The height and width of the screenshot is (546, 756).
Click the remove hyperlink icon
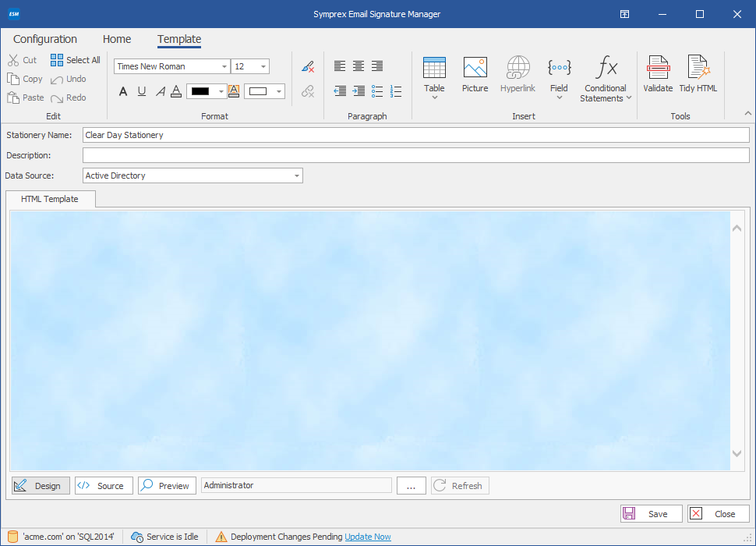point(308,91)
